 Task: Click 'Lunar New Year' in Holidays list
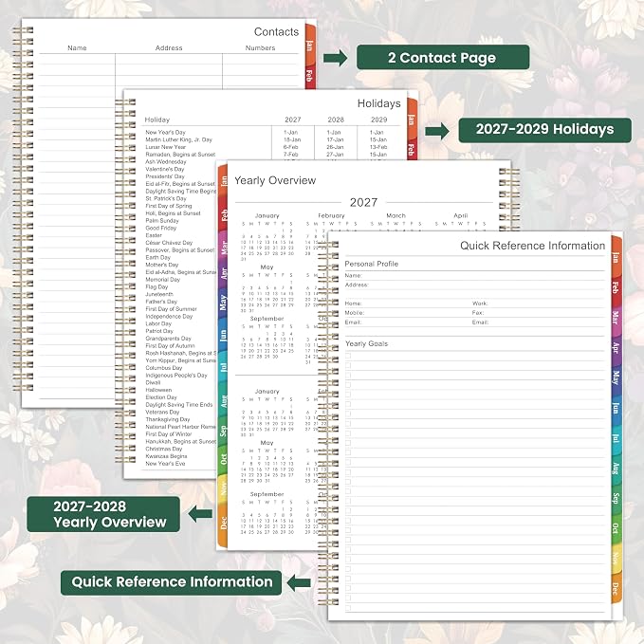coord(166,147)
